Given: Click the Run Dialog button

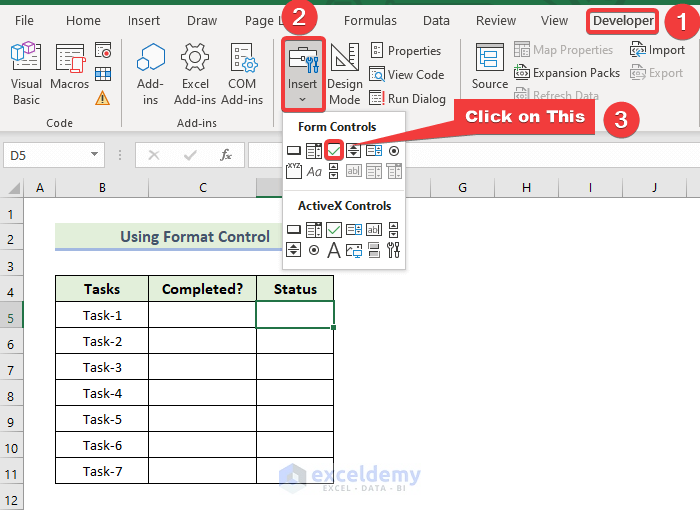Looking at the screenshot, I should click(x=408, y=98).
